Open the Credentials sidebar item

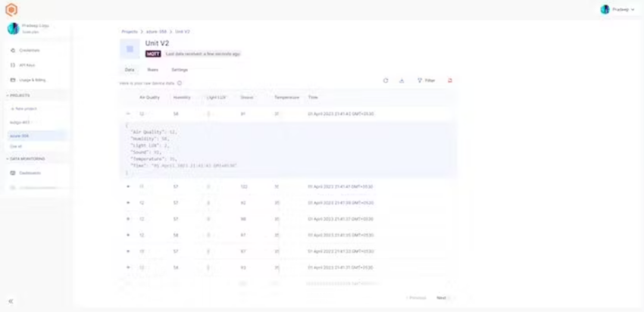(x=29, y=50)
